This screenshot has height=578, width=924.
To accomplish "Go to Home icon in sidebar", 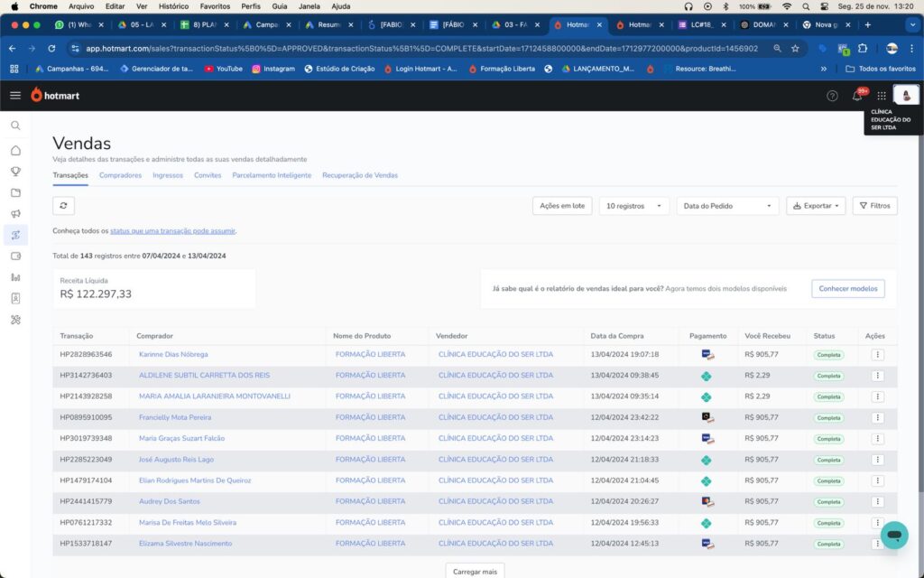I will [16, 151].
